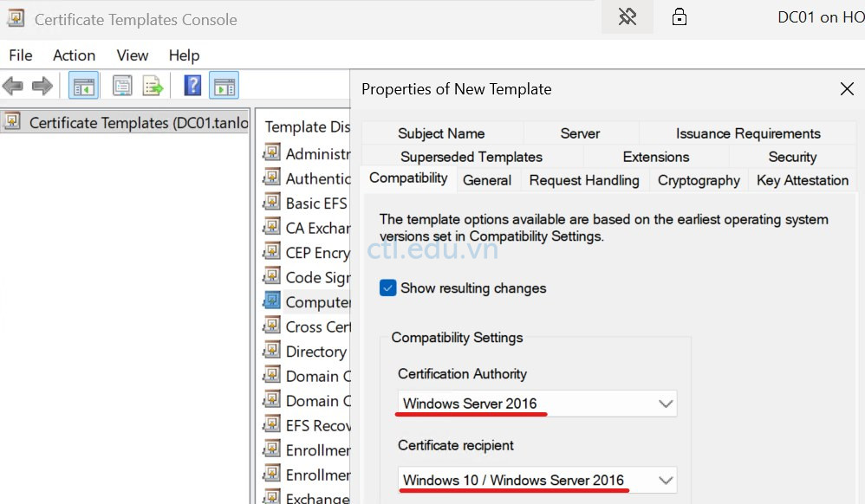Click the Back navigation arrow
The height and width of the screenshot is (504, 865).
point(13,85)
